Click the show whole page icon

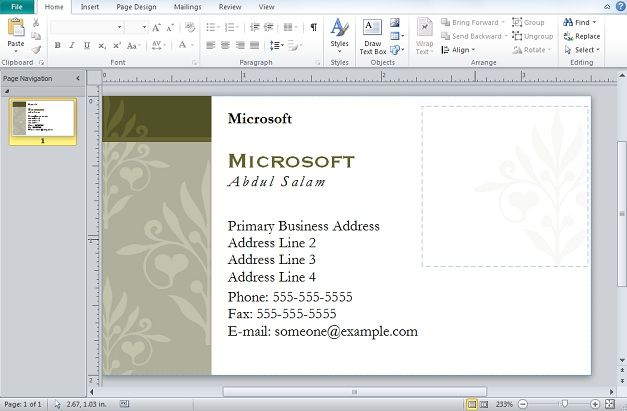[610, 404]
